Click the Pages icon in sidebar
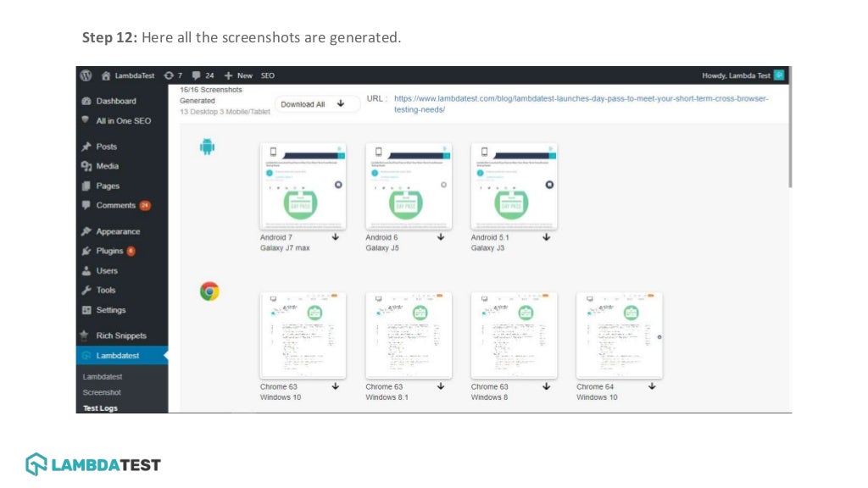 86,186
